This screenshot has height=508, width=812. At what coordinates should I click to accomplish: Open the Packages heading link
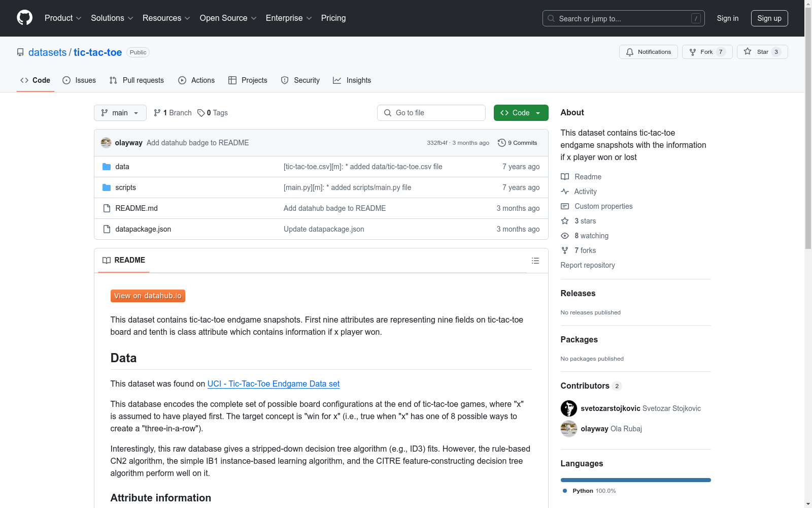click(x=579, y=340)
